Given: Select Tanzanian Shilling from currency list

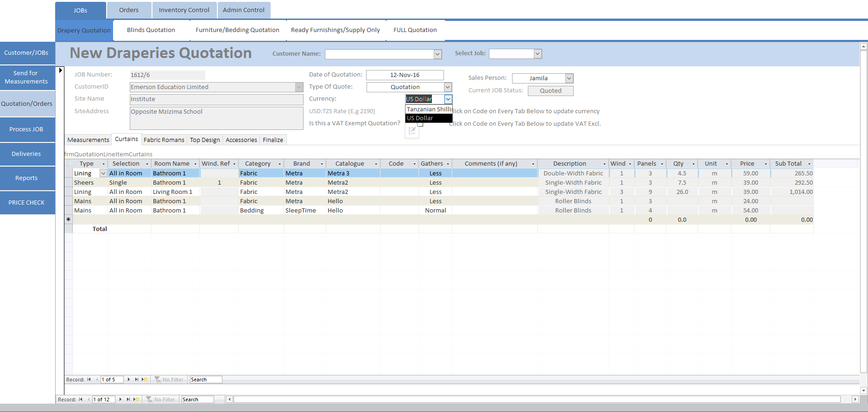Looking at the screenshot, I should [429, 109].
